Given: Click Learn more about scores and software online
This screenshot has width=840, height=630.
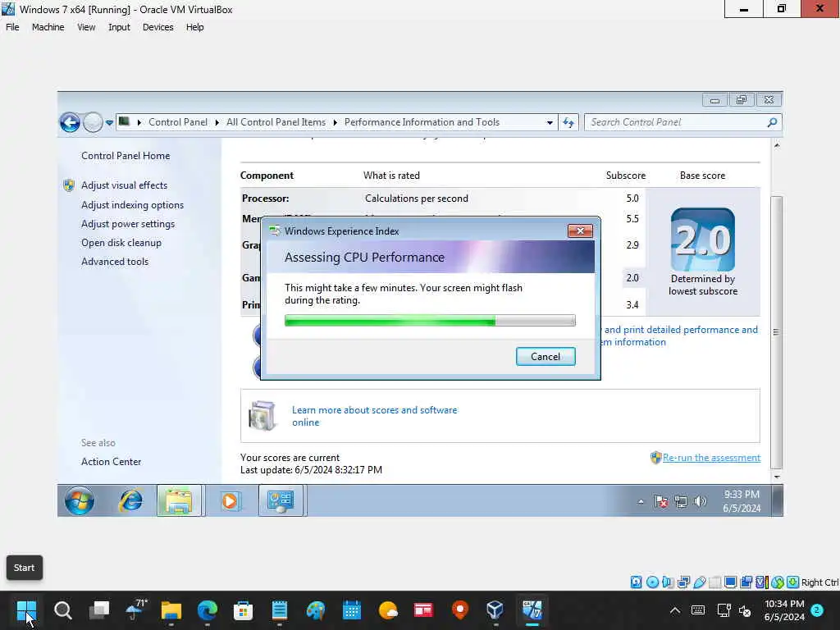Looking at the screenshot, I should click(x=374, y=416).
